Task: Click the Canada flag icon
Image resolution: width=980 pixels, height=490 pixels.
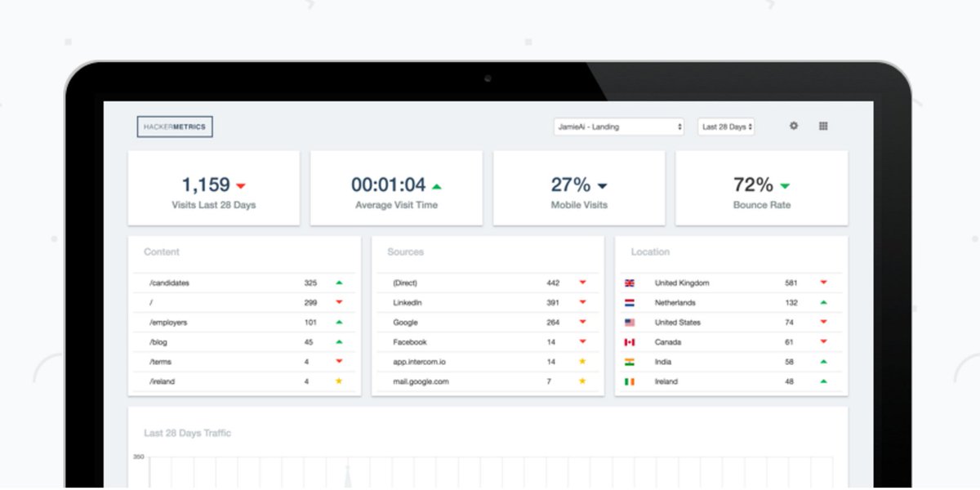Action: pos(630,341)
